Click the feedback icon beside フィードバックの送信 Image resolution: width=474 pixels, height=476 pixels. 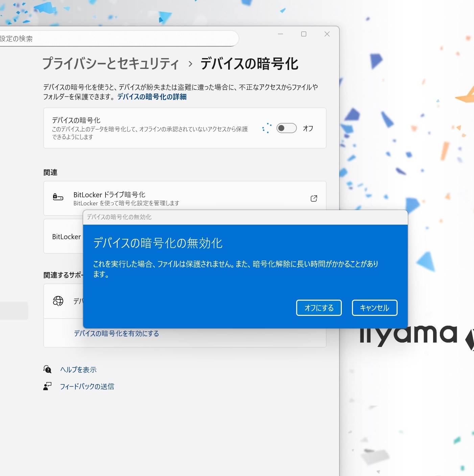tap(47, 386)
